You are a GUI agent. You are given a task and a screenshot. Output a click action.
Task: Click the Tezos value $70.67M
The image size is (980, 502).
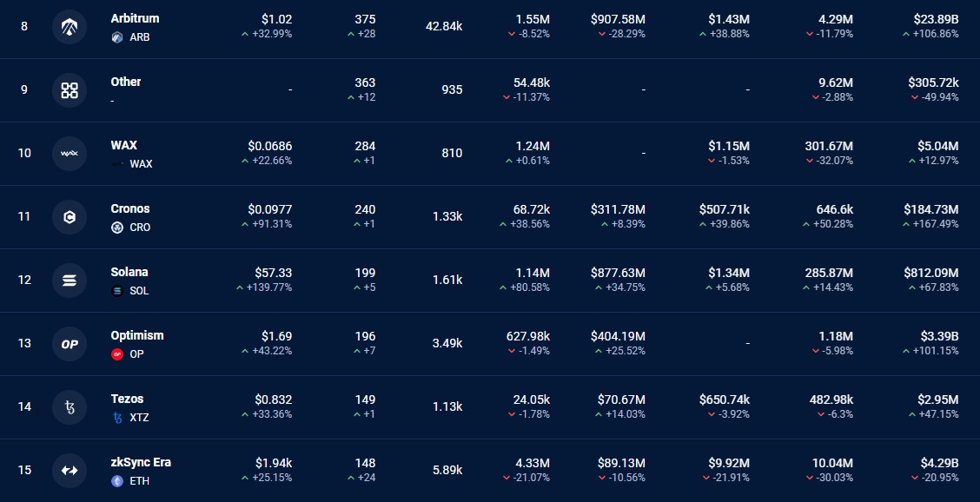coord(621,400)
